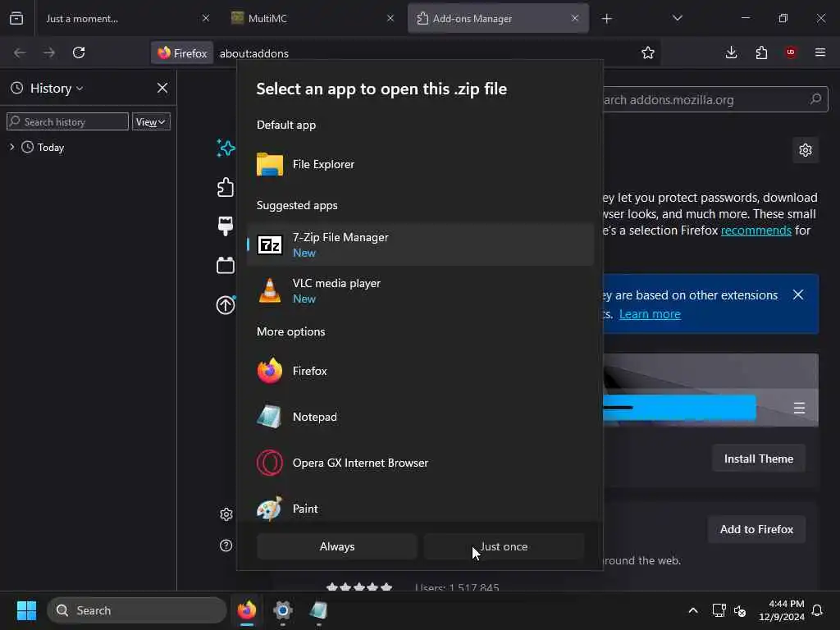Open the Windows Start menu
840x630 pixels.
click(26, 610)
